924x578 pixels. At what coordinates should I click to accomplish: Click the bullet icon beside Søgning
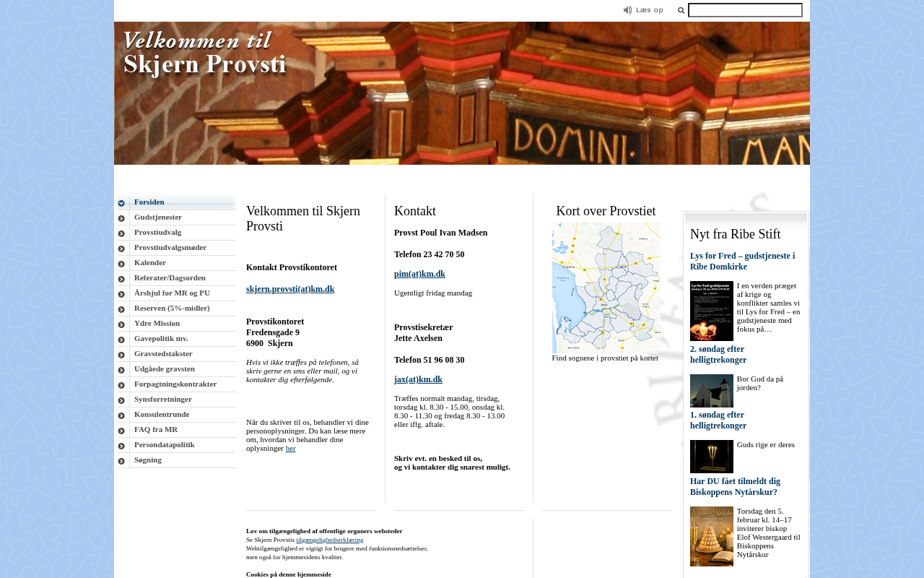pyautogui.click(x=121, y=461)
